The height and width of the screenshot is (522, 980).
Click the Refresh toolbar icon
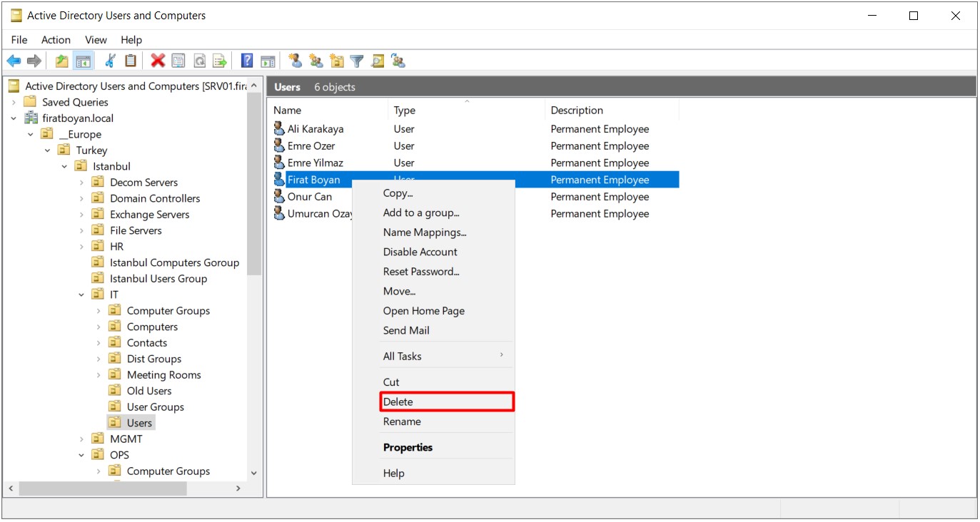point(200,61)
